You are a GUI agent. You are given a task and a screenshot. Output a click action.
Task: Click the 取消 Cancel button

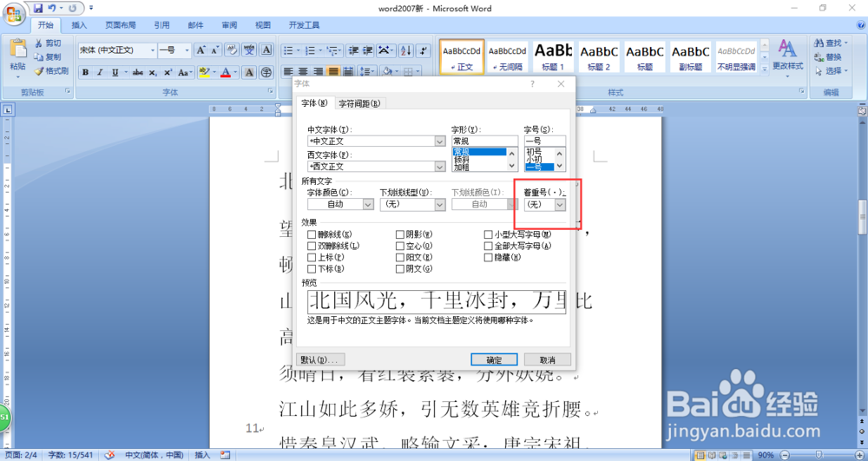548,359
